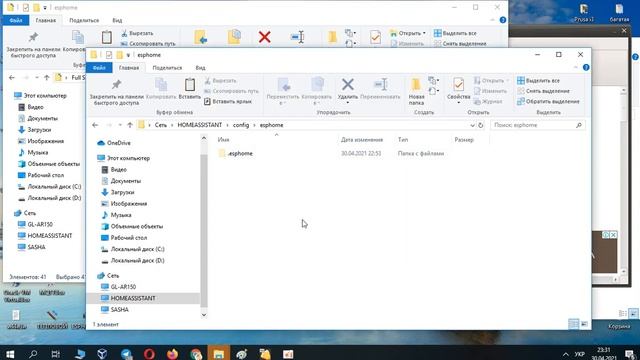
Task: Click Выделить все (Select all) in front window
Action: [538, 80]
